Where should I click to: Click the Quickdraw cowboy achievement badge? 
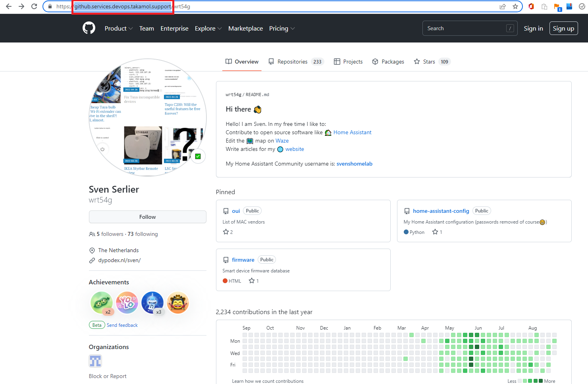click(x=177, y=302)
